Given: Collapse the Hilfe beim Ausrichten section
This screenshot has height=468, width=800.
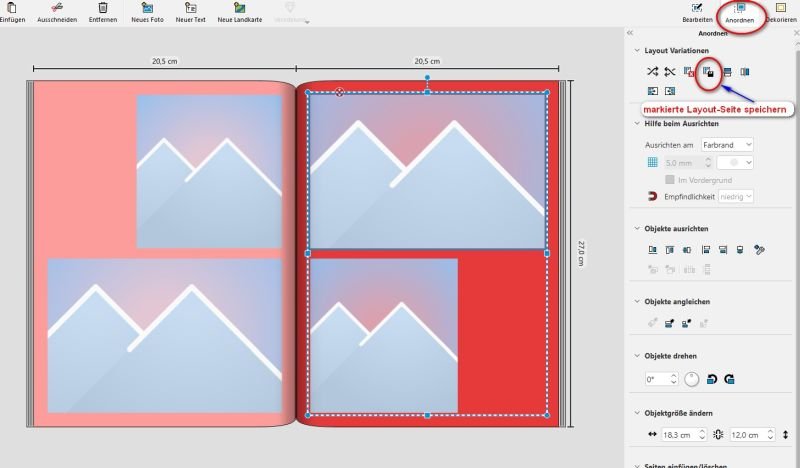Looking at the screenshot, I should click(x=637, y=124).
